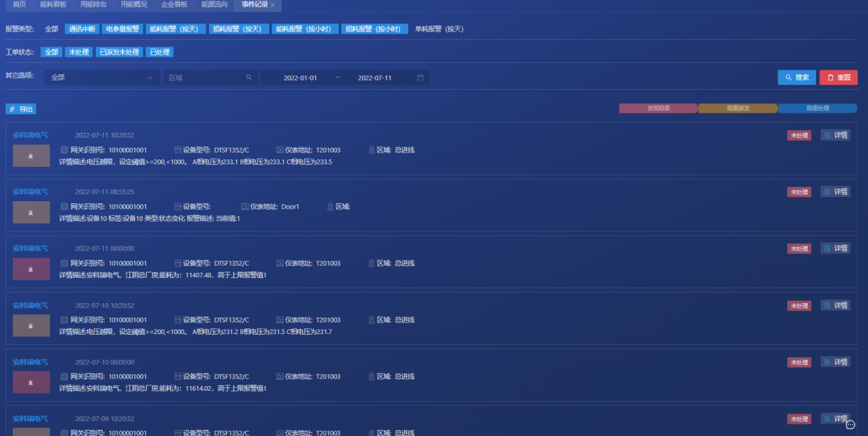868x436 pixels.
Task: Click the 导出 export button
Action: [x=21, y=110]
